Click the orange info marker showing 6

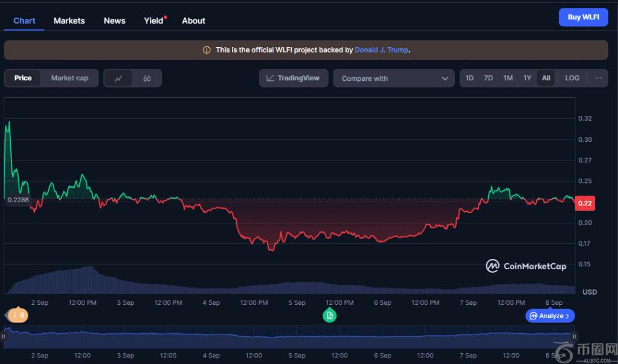pos(18,315)
